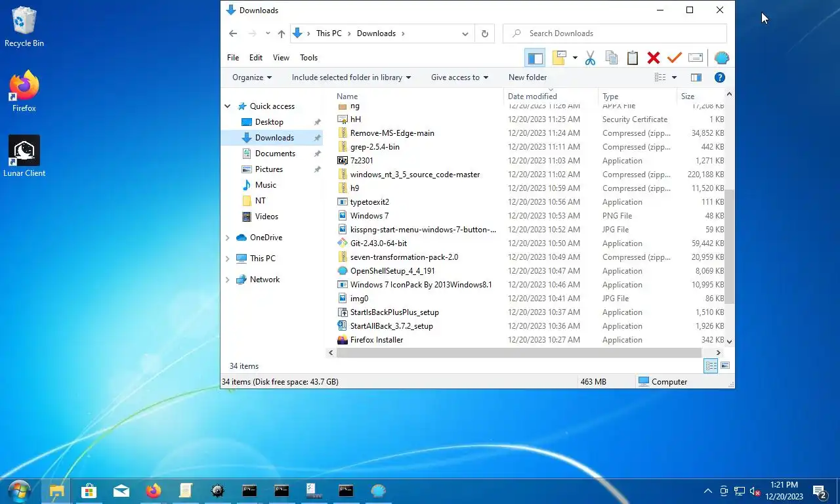Open the Organize dropdown

pos(252,77)
